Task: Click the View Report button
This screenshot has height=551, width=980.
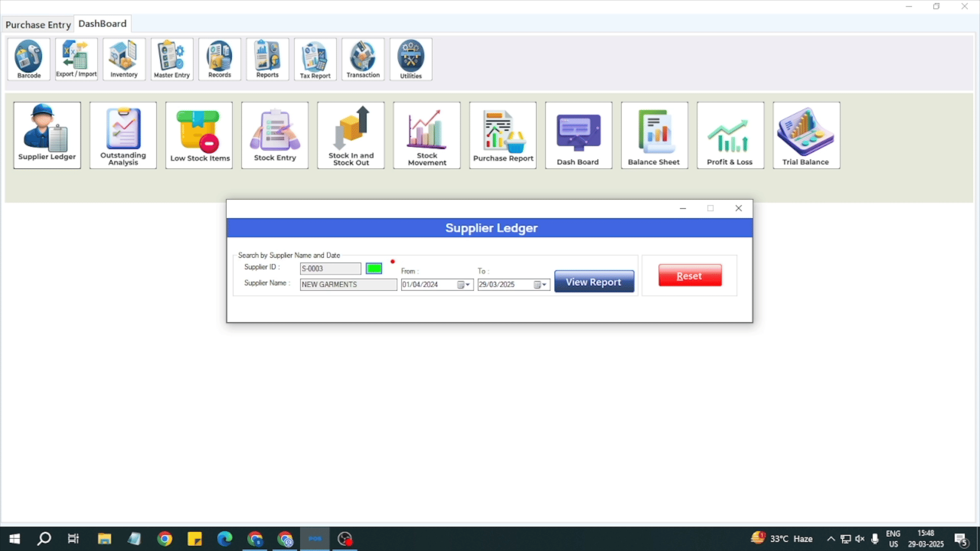Action: click(x=594, y=282)
